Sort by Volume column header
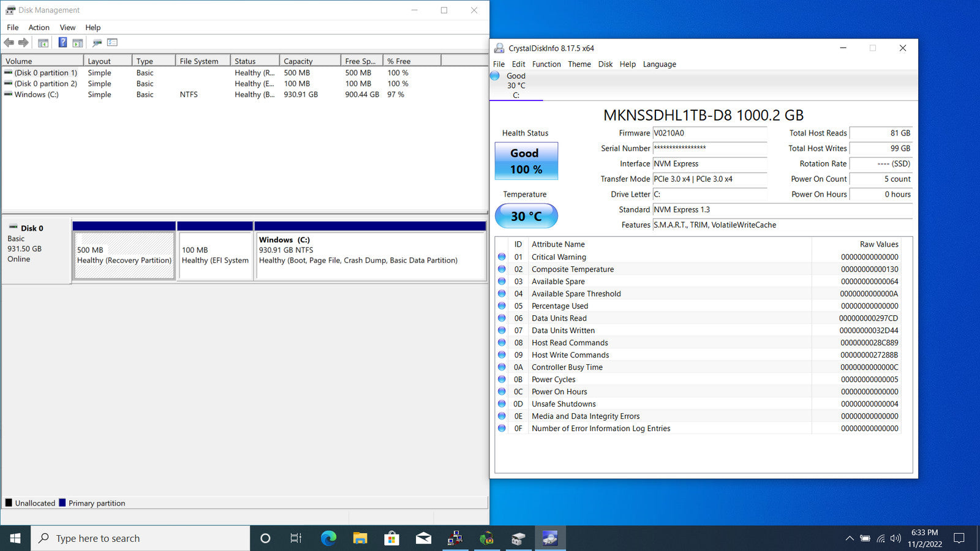The image size is (980, 551). click(x=43, y=61)
